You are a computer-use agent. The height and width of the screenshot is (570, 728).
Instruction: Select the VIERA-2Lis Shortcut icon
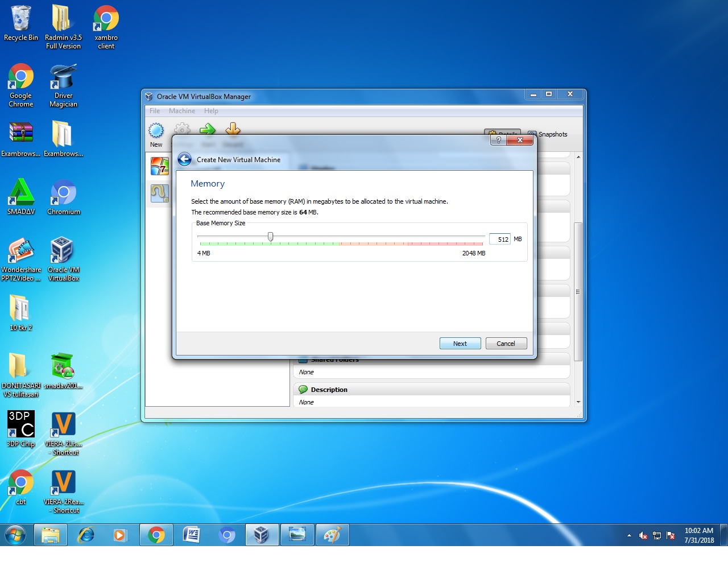coord(63,433)
